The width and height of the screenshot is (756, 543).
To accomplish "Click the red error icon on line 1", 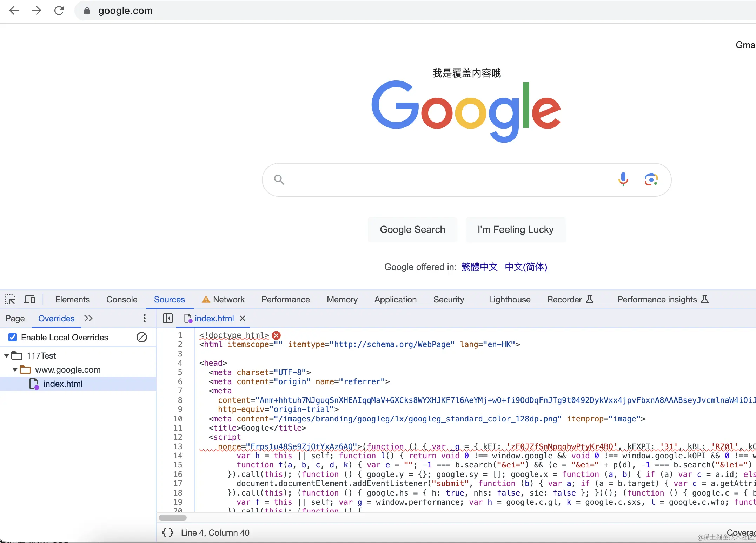I will (x=276, y=335).
